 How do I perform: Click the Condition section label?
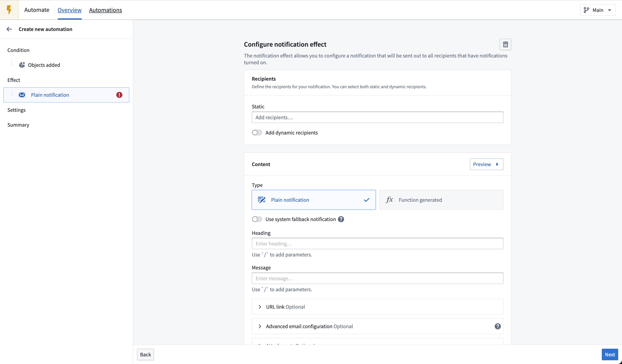(18, 50)
